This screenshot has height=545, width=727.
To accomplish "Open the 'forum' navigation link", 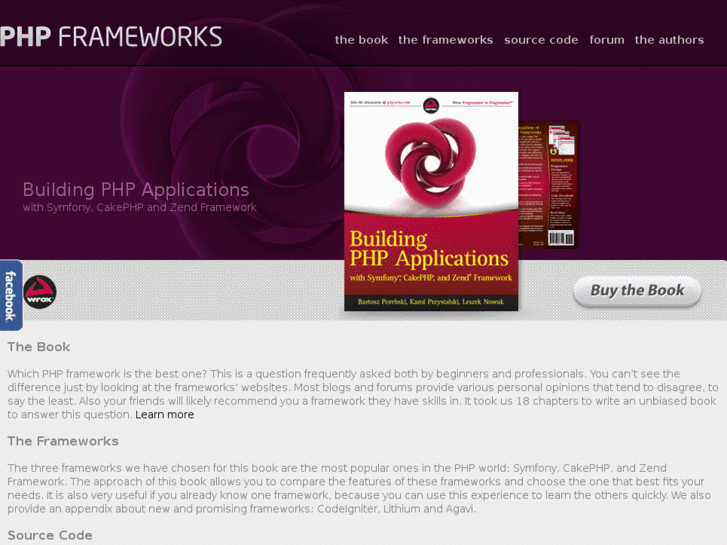I will pos(606,40).
